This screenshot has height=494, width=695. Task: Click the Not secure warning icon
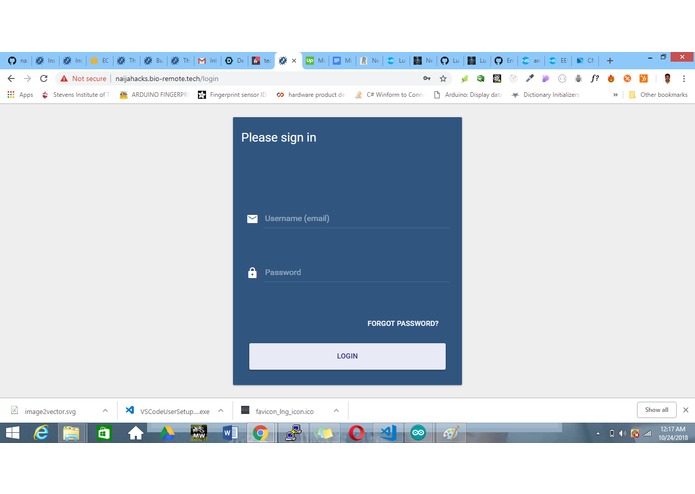(64, 78)
